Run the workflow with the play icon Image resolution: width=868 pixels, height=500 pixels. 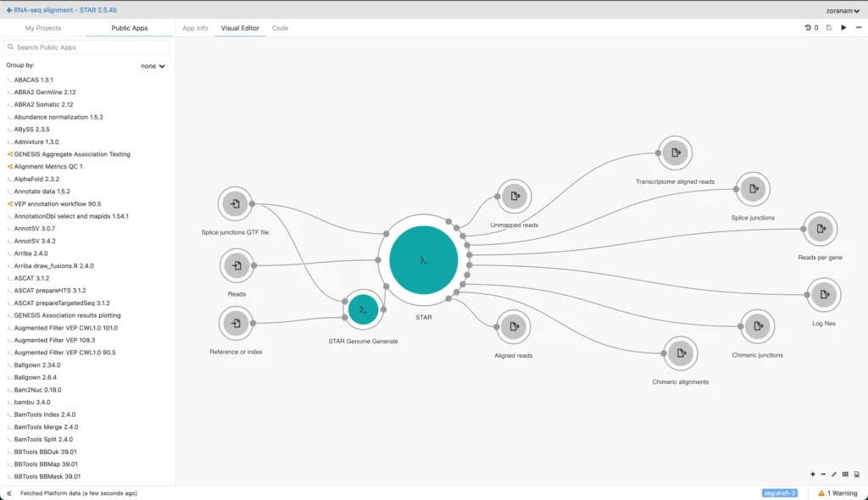pos(843,28)
